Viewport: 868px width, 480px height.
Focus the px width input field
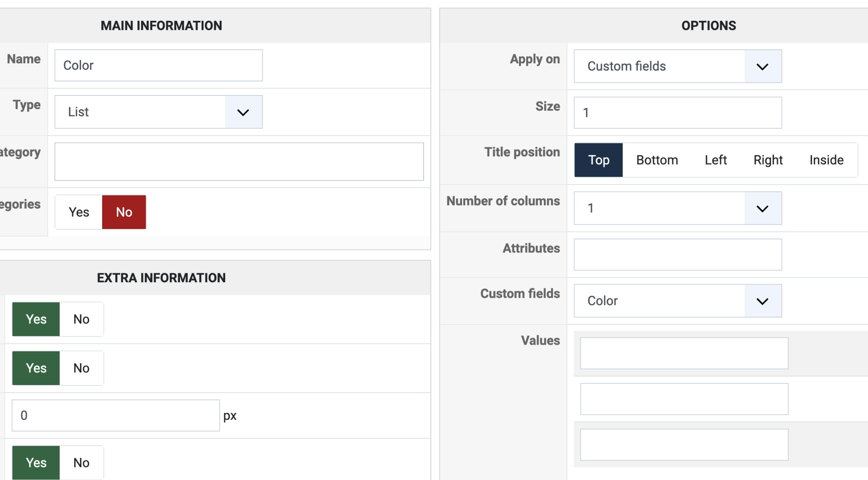[x=115, y=415]
